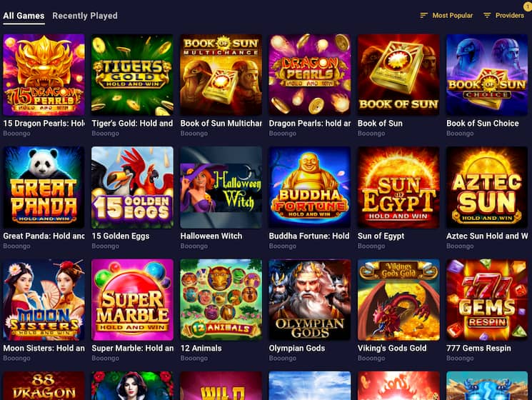Open the Viking's Gods Gold game
The height and width of the screenshot is (400, 532).
point(398,300)
